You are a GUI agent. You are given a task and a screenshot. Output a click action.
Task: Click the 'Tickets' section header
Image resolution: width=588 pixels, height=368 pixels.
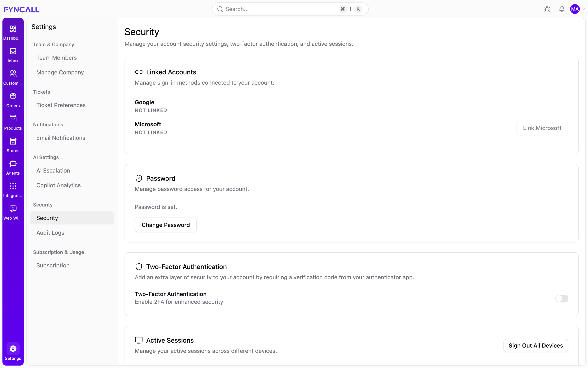point(42,92)
